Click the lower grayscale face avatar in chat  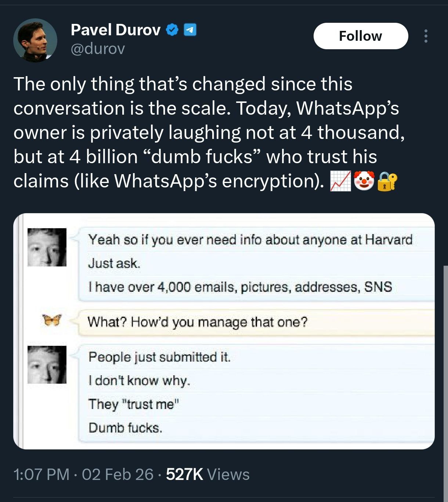coord(47,365)
